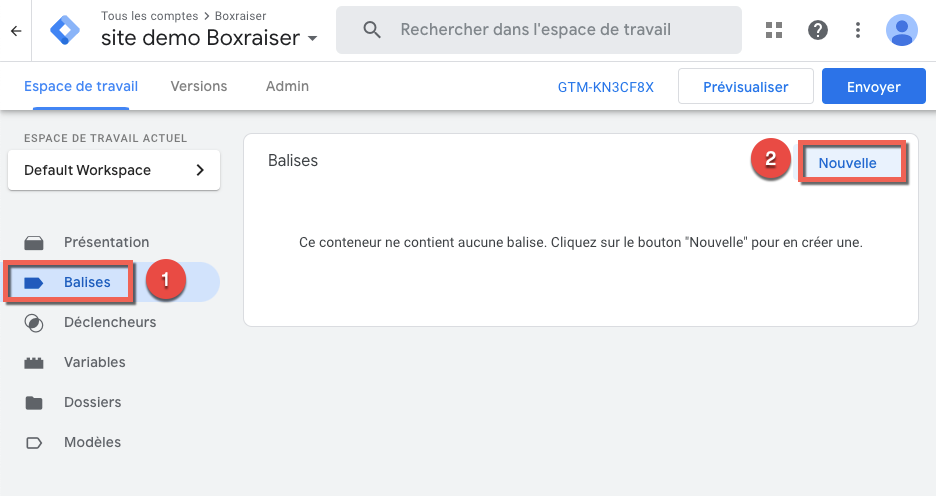Open the Variables sidebar icon

[34, 362]
